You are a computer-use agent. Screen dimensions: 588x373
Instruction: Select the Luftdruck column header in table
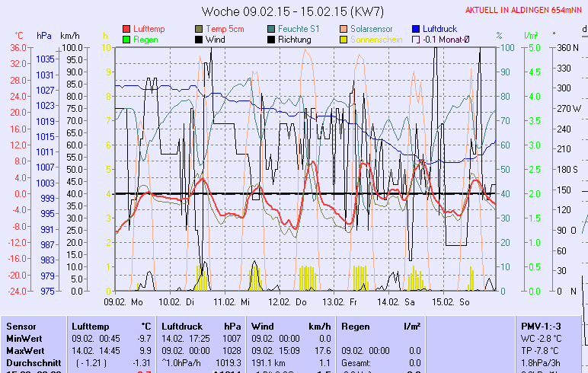[x=181, y=326]
